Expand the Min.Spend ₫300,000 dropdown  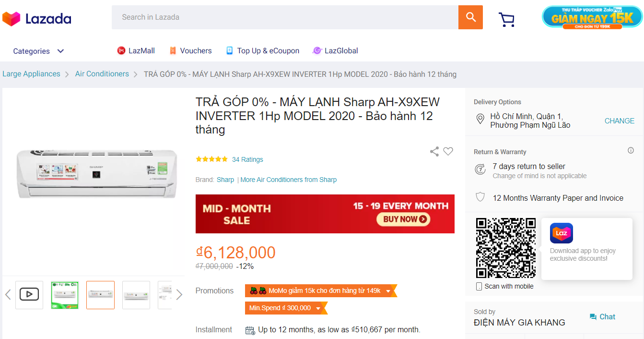click(x=319, y=308)
